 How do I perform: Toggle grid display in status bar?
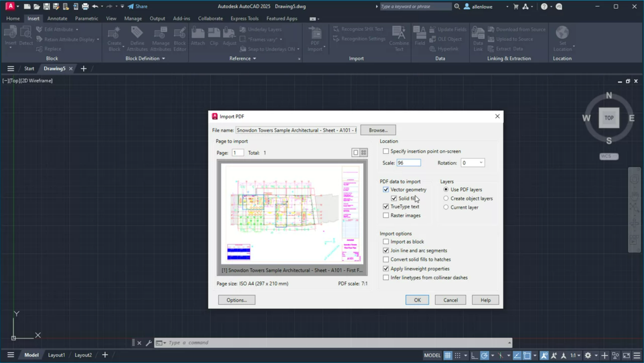448,355
